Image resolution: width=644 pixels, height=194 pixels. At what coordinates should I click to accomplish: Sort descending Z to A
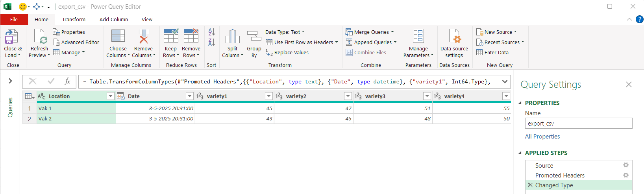pyautogui.click(x=211, y=42)
